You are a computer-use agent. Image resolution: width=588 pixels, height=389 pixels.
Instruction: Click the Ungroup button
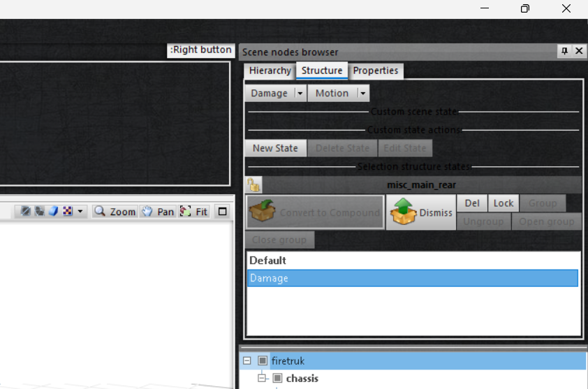(x=484, y=221)
